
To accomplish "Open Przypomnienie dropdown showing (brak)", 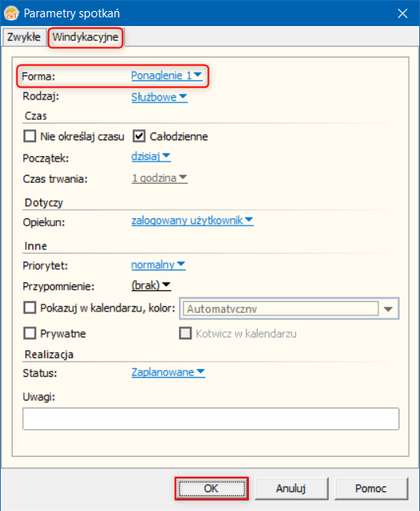I will point(151,285).
